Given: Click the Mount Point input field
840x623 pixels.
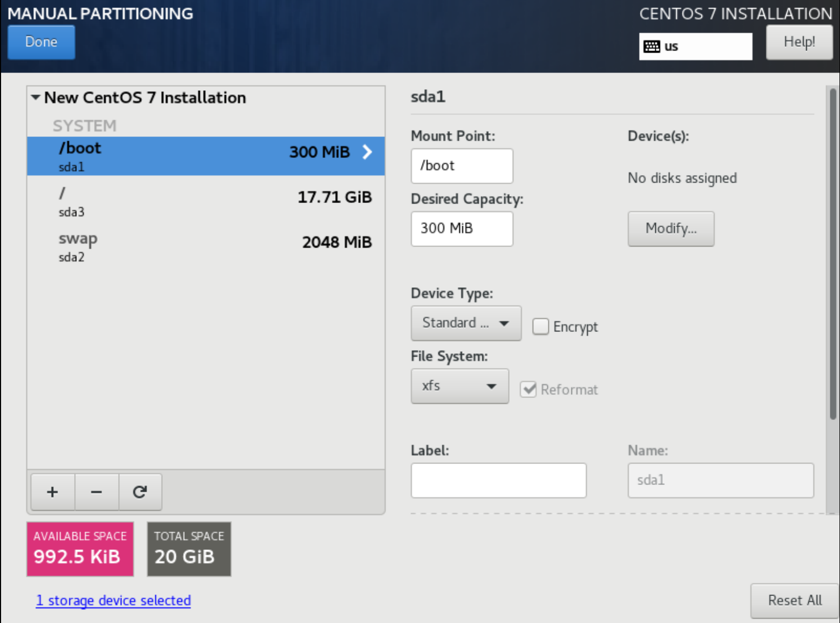Looking at the screenshot, I should point(462,166).
